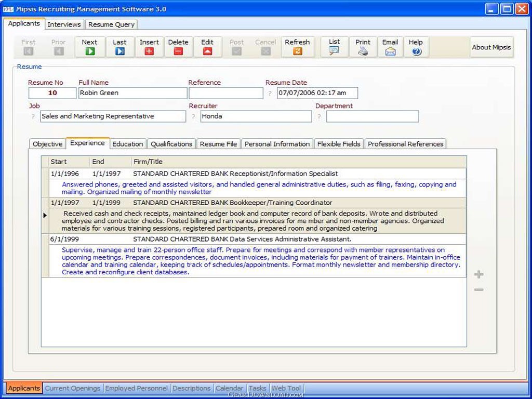Viewport: 532px width, 399px height.
Task: Open the Resume Query tab
Action: 111,24
